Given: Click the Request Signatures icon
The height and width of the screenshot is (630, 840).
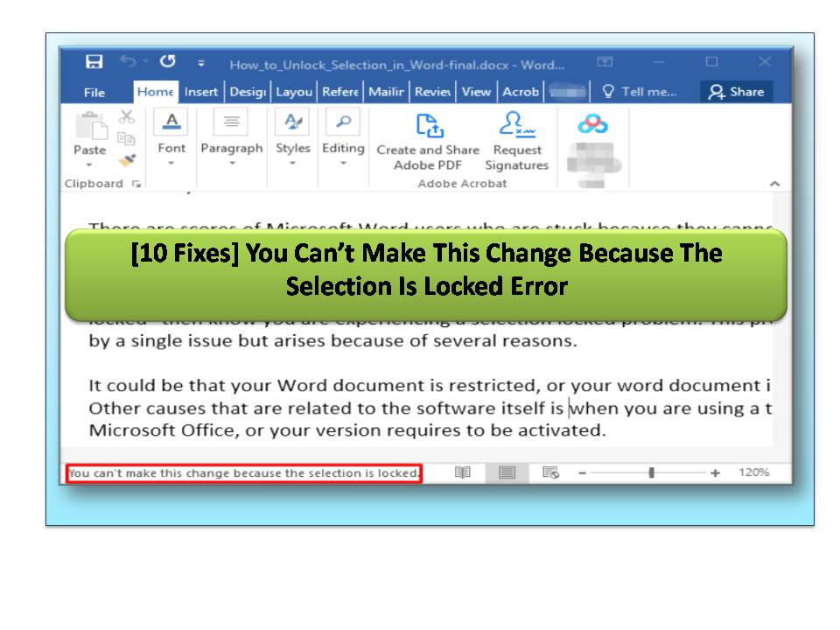Looking at the screenshot, I should (516, 124).
